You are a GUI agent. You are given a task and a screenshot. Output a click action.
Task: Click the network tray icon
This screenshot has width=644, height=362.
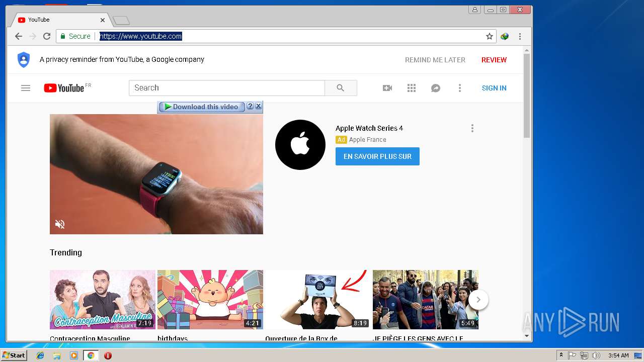(584, 355)
